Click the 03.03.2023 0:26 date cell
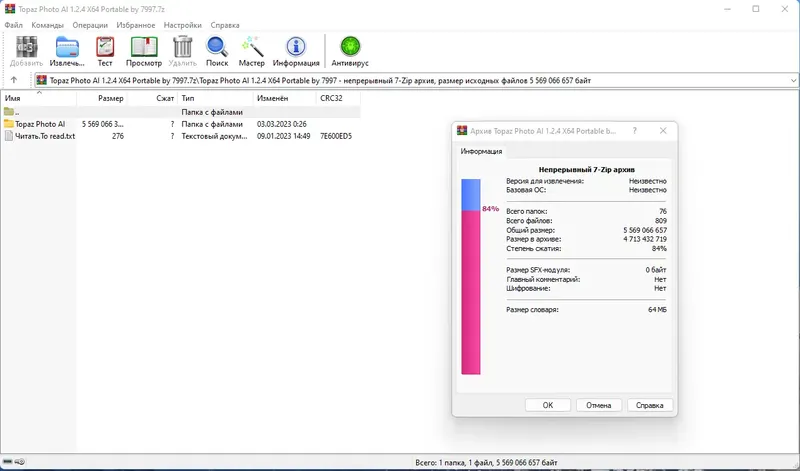The width and height of the screenshot is (800, 471). click(x=282, y=124)
